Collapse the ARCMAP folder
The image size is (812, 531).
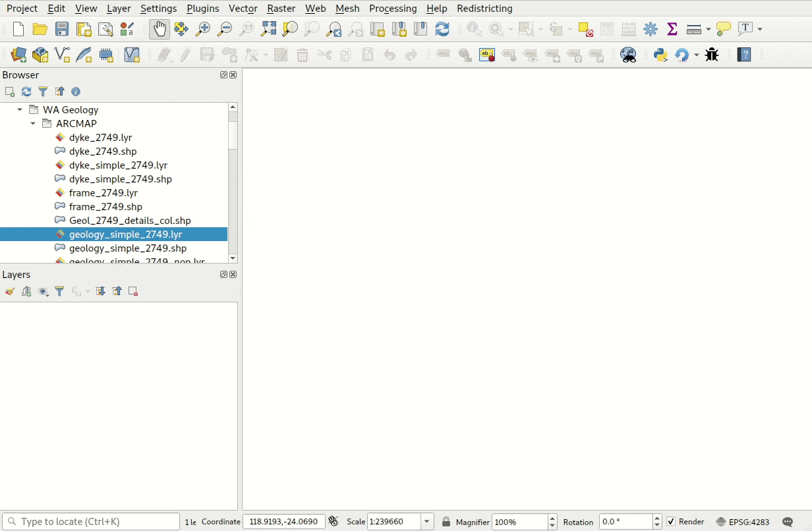pyautogui.click(x=33, y=124)
